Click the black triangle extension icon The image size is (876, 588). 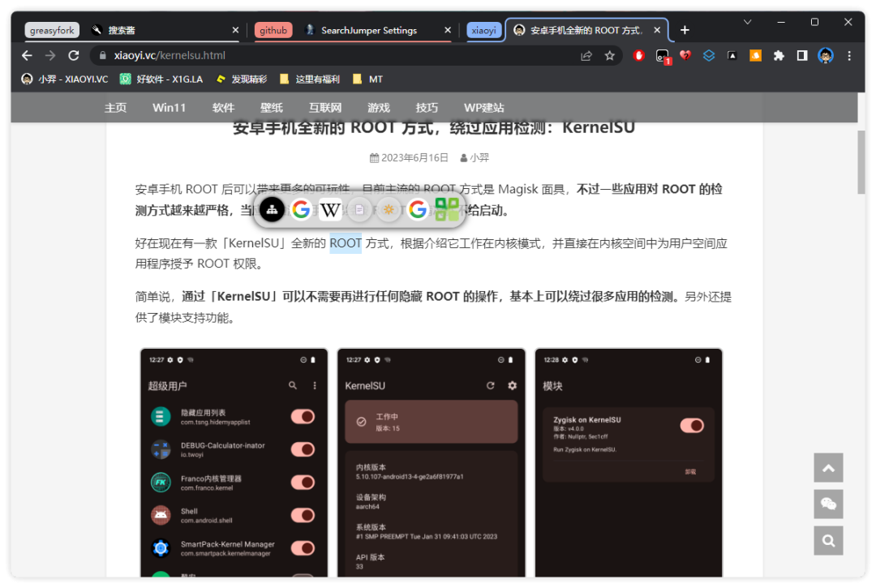click(x=732, y=55)
